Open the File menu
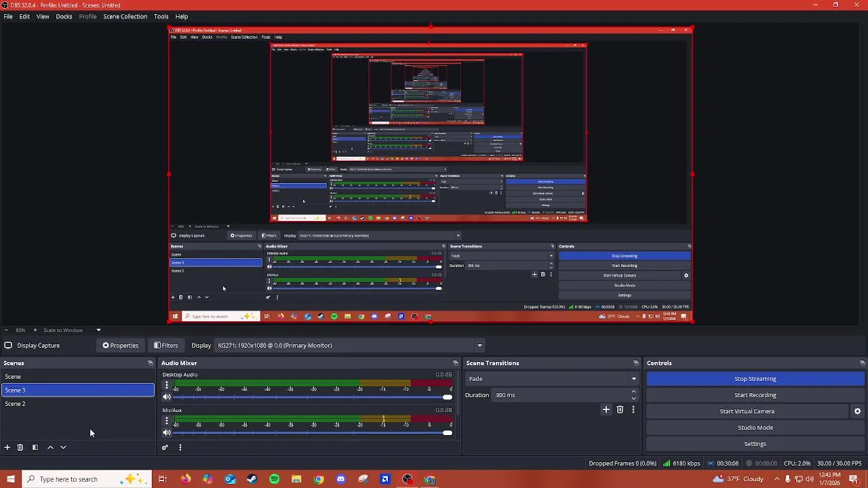Image resolution: width=868 pixels, height=488 pixels. [x=8, y=16]
